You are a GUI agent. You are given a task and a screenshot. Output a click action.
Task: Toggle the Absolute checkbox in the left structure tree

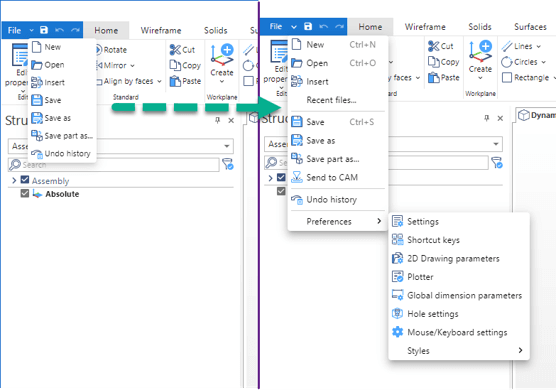tap(25, 194)
